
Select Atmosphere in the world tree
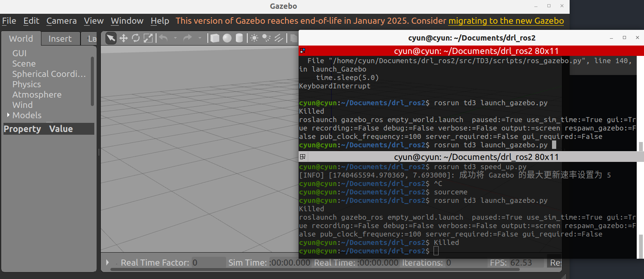click(37, 95)
